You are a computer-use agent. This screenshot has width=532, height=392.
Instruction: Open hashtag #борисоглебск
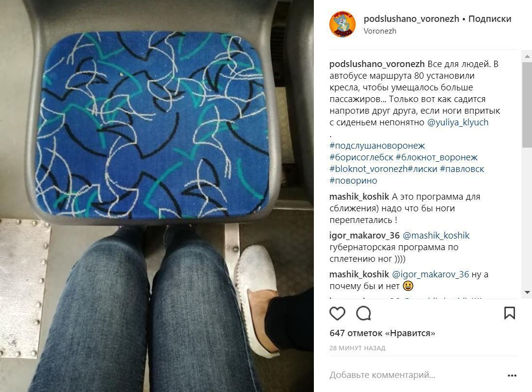coord(361,157)
